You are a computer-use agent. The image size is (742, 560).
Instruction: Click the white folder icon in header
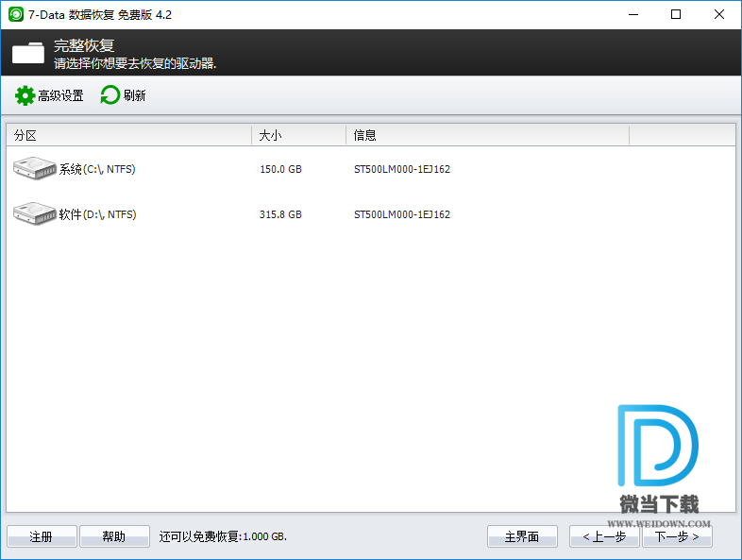click(28, 53)
